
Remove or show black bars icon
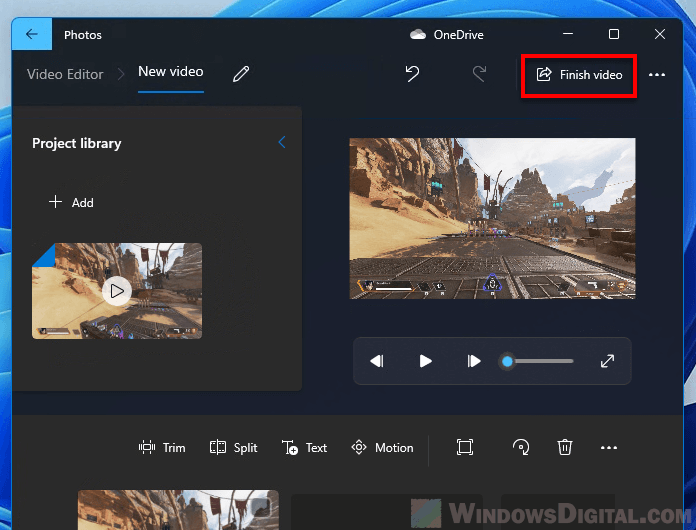[x=465, y=447]
